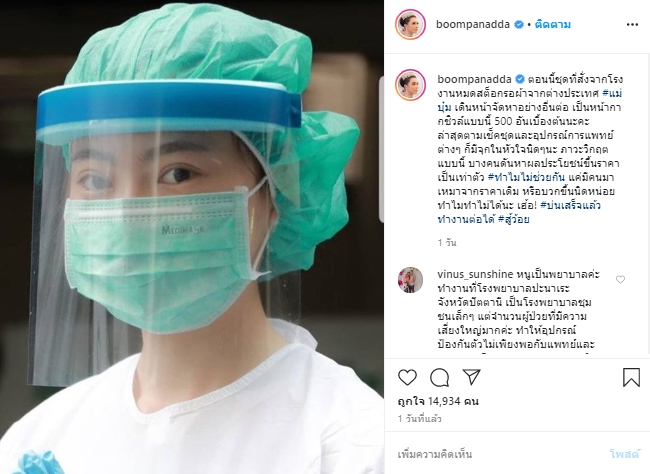
Task: Share the post with the paper plane icon
Action: coord(471,377)
